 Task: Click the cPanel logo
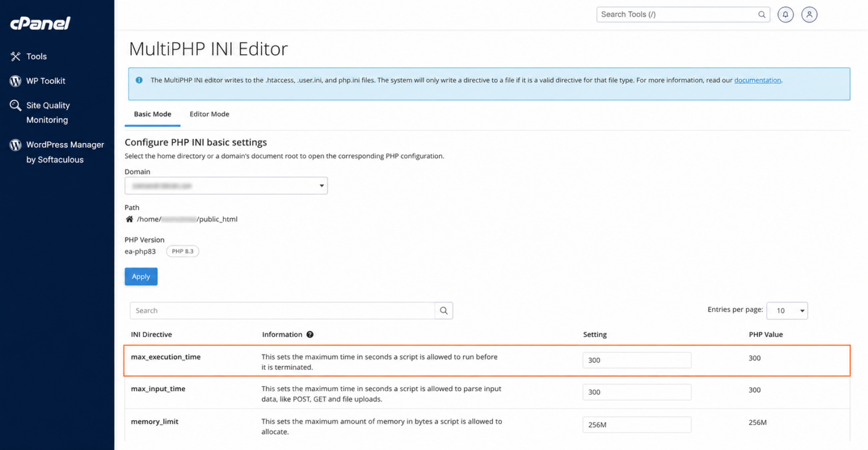pos(40,23)
